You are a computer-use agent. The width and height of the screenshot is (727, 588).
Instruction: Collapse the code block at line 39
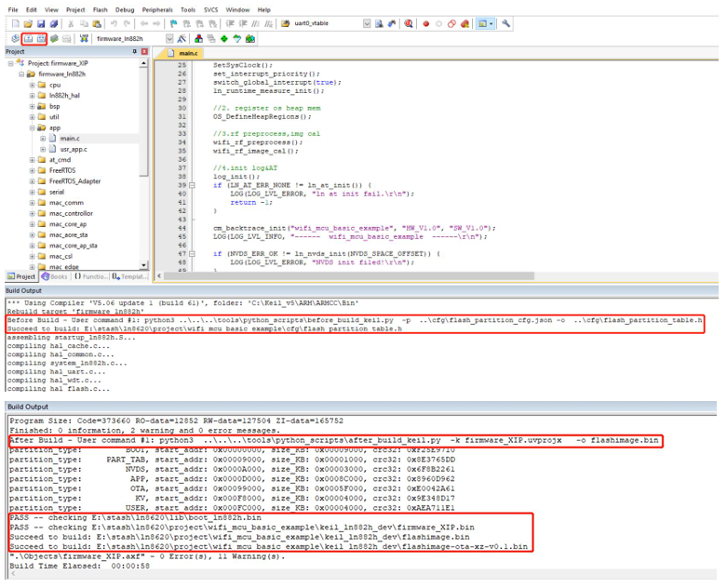[x=192, y=185]
